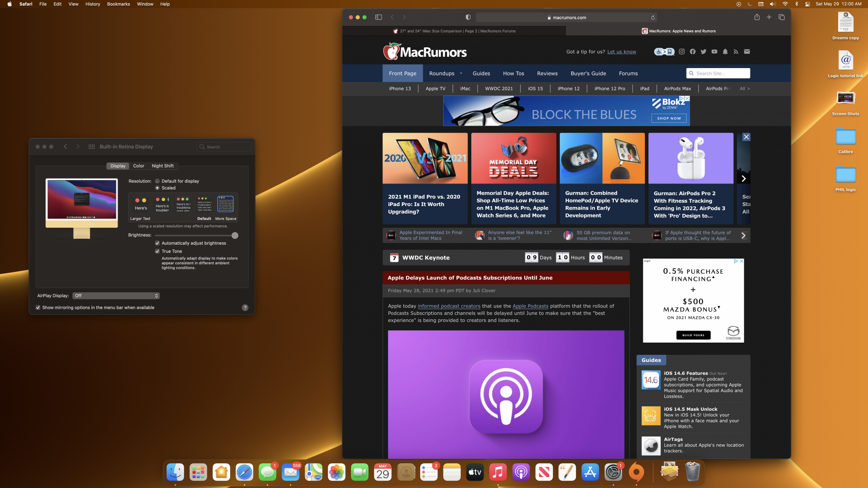This screenshot has height=488, width=868.
Task: Open Safari's tab overview icon
Action: pos(782,17)
